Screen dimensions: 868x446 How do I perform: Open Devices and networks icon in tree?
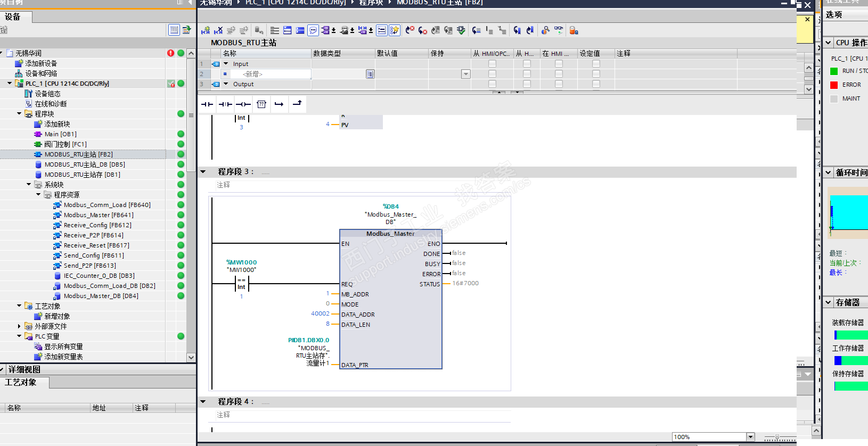19,73
